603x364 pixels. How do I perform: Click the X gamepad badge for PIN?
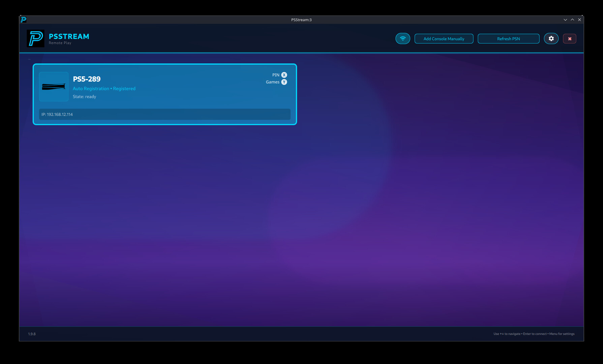pyautogui.click(x=284, y=75)
